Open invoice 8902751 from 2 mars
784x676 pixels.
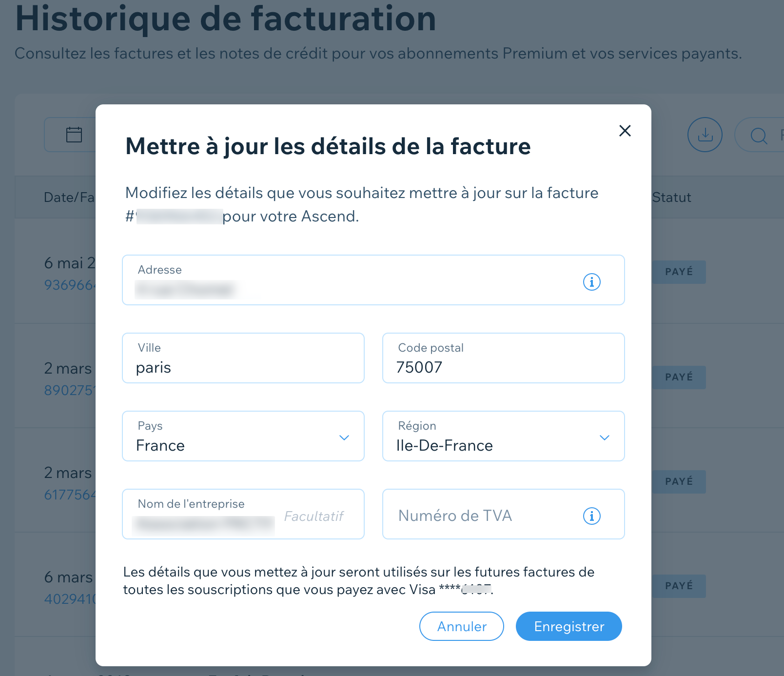[x=70, y=390]
